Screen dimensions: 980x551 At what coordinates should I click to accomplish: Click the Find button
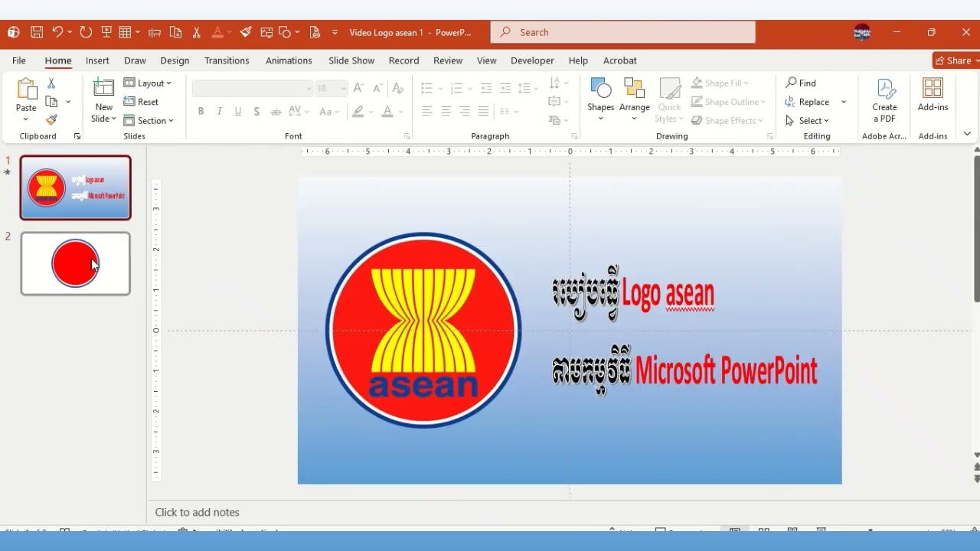click(801, 83)
